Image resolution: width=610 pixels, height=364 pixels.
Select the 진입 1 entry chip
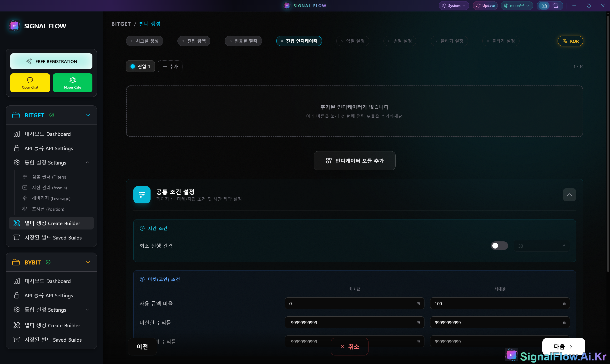pyautogui.click(x=140, y=66)
